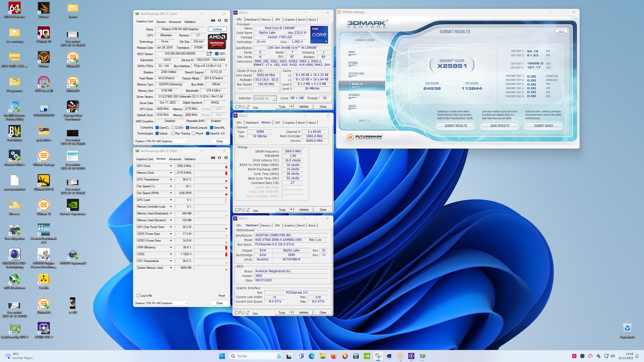Open hwbot folder on desktop
644x362 pixels.
pos(73,10)
